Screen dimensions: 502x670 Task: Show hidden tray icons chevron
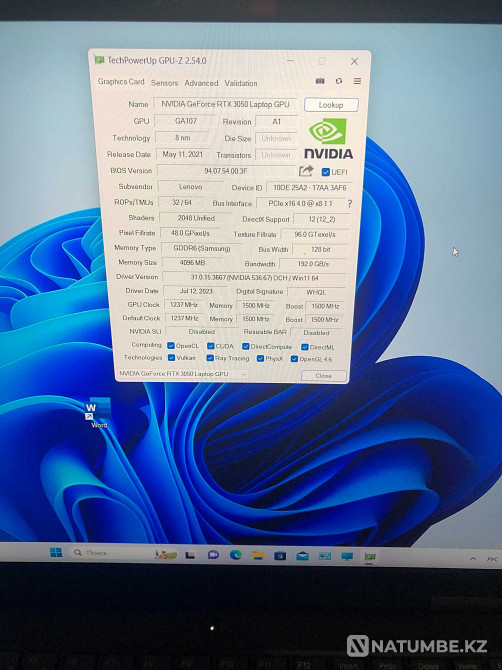(x=473, y=558)
